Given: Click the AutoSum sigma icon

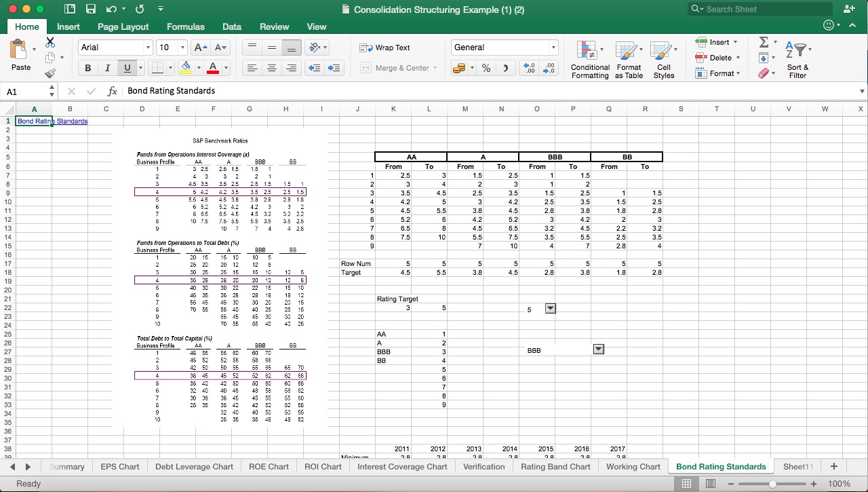Looking at the screenshot, I should click(x=764, y=43).
